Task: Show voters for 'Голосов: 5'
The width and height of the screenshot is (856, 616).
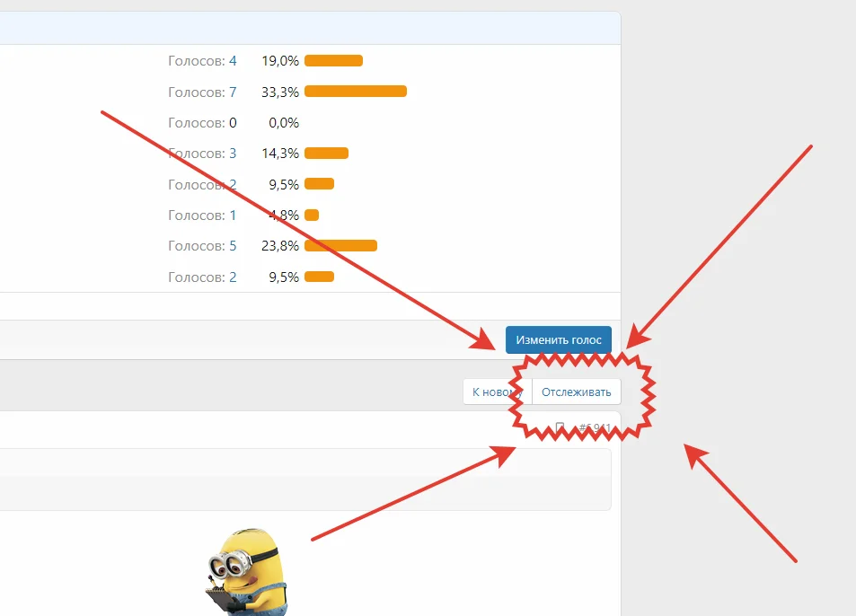Action: [x=202, y=245]
